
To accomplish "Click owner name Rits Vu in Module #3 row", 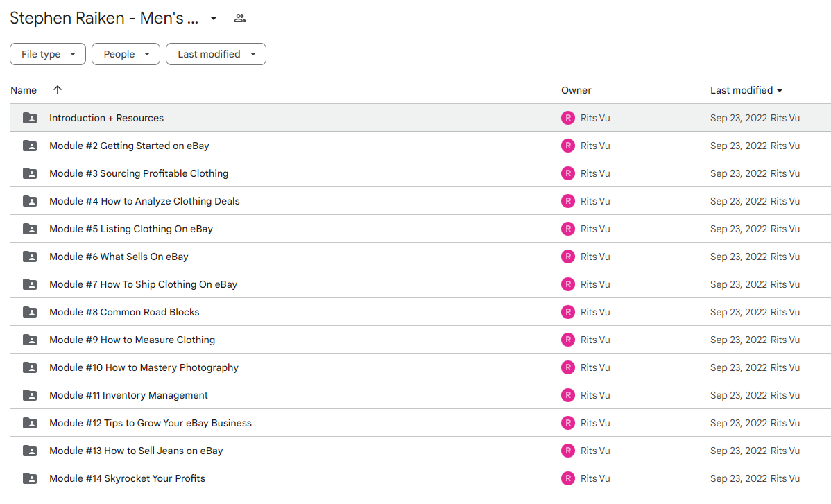I will (x=595, y=173).
